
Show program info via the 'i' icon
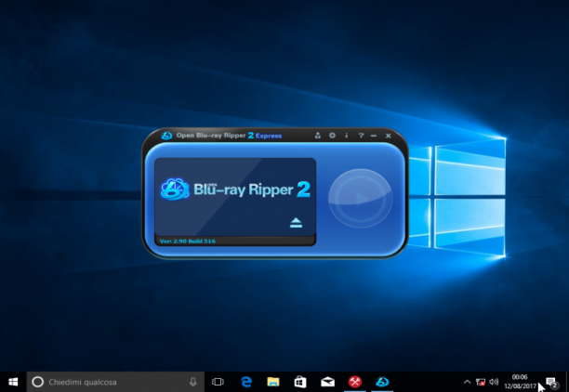pyautogui.click(x=347, y=136)
